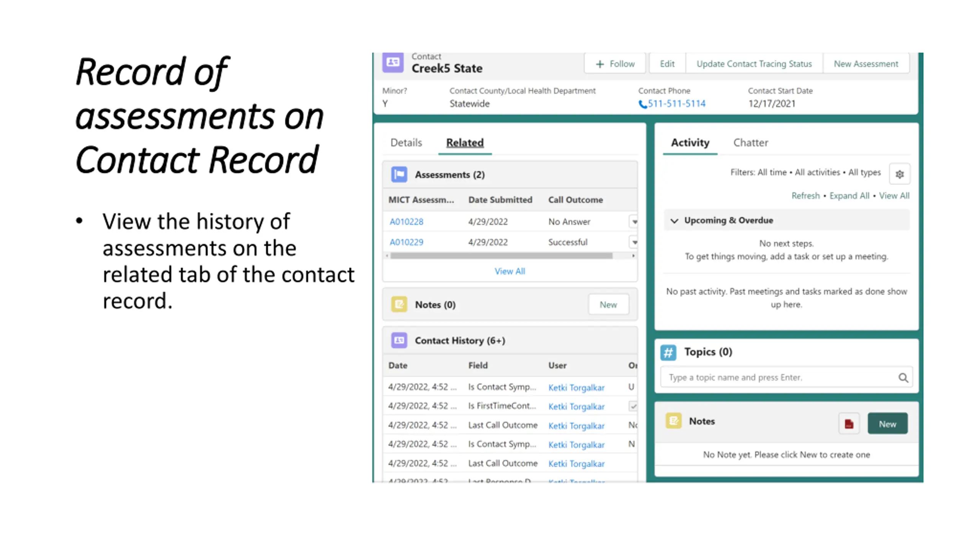Click the Successful call outcome cell

click(x=568, y=242)
